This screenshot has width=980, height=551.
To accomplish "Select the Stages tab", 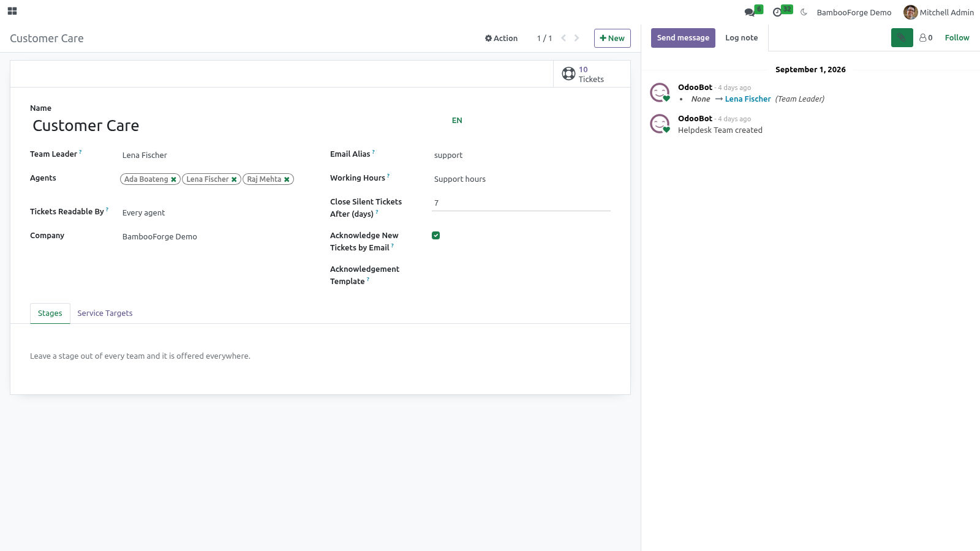I will click(50, 313).
